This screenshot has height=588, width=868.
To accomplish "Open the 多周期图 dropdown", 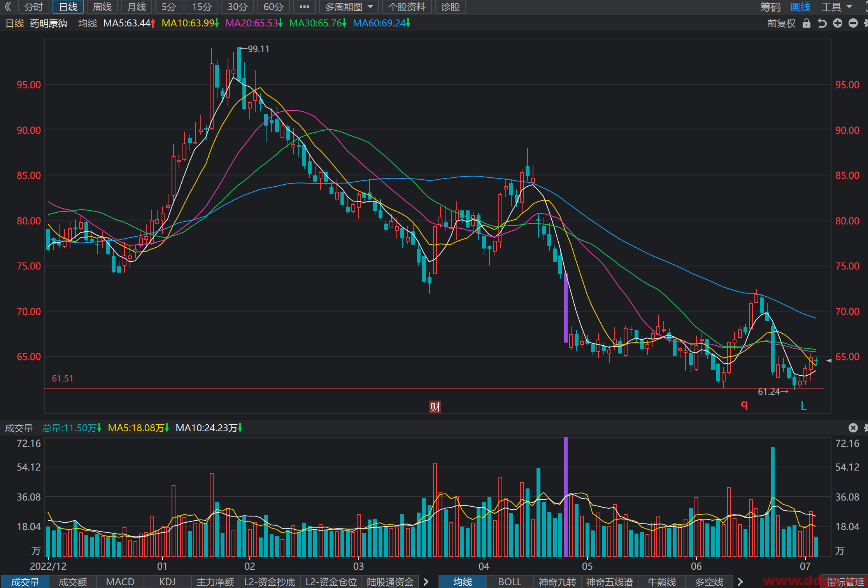I will pyautogui.click(x=349, y=7).
